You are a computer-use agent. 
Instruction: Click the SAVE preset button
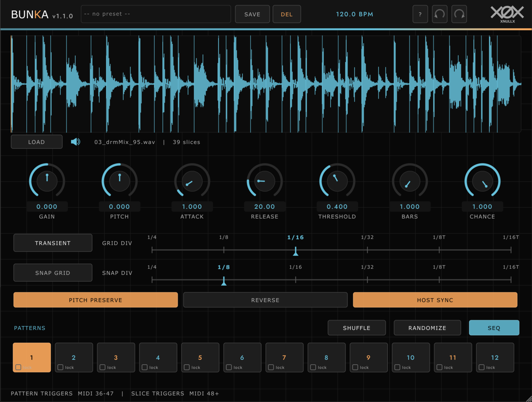click(252, 14)
